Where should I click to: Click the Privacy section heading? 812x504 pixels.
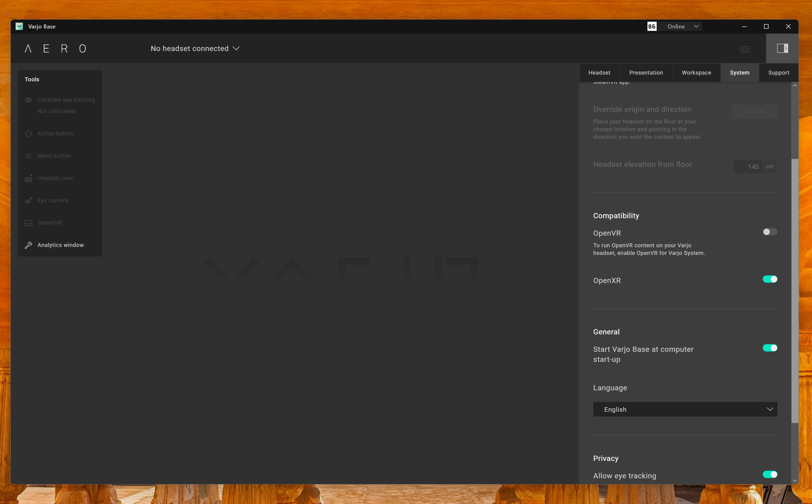[606, 458]
